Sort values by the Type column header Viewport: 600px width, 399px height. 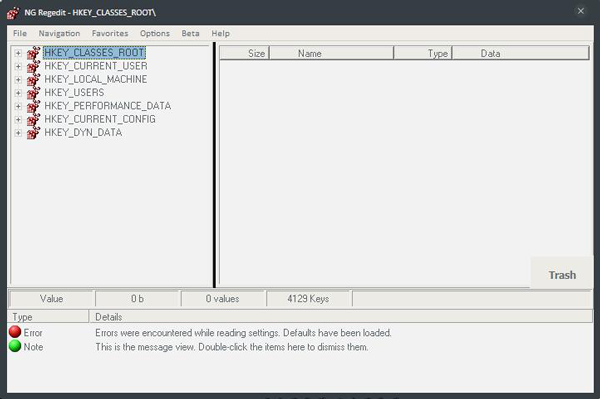pyautogui.click(x=423, y=53)
